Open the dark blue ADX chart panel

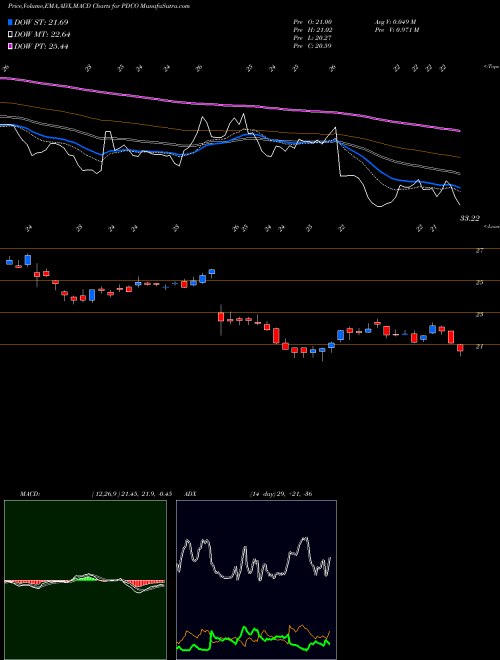pyautogui.click(x=256, y=580)
